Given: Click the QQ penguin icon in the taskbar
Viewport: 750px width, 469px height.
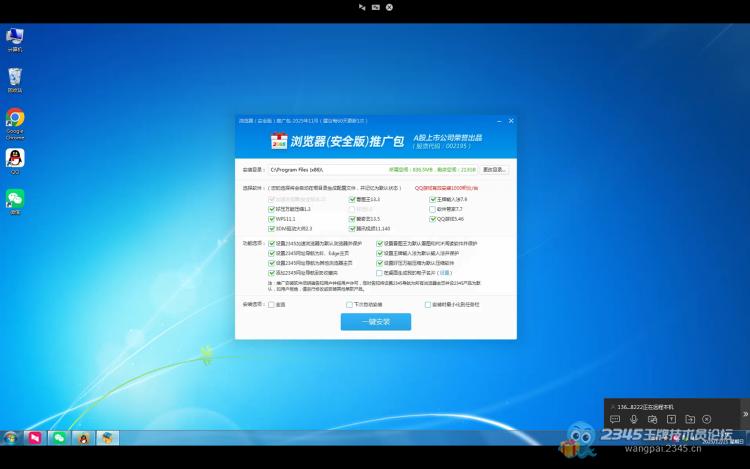Looking at the screenshot, I should (x=83, y=438).
